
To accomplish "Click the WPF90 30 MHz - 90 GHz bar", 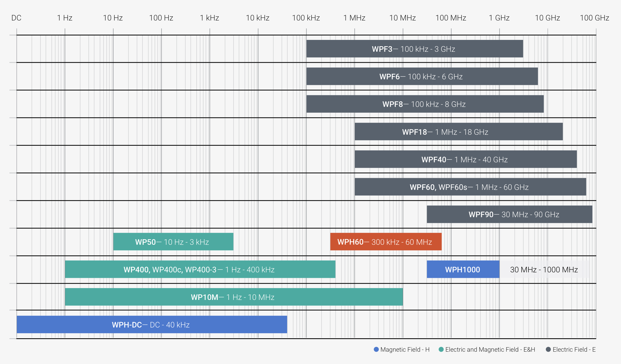I will (x=509, y=215).
